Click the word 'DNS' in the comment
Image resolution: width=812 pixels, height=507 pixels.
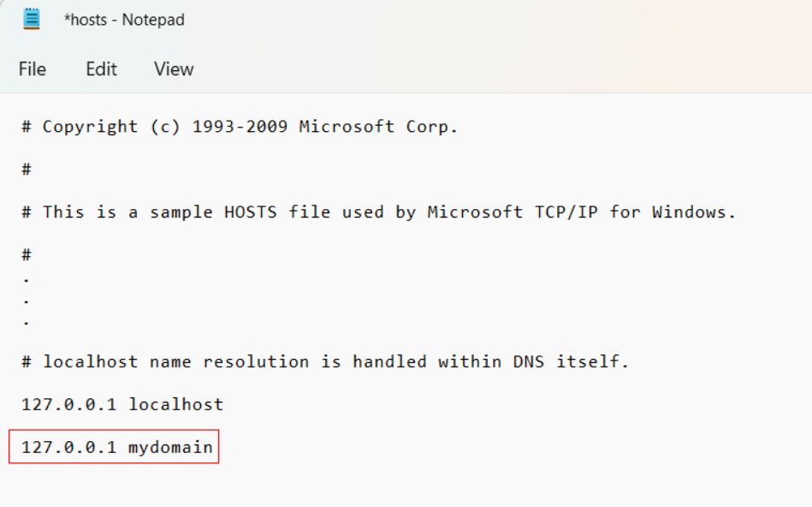tap(529, 361)
